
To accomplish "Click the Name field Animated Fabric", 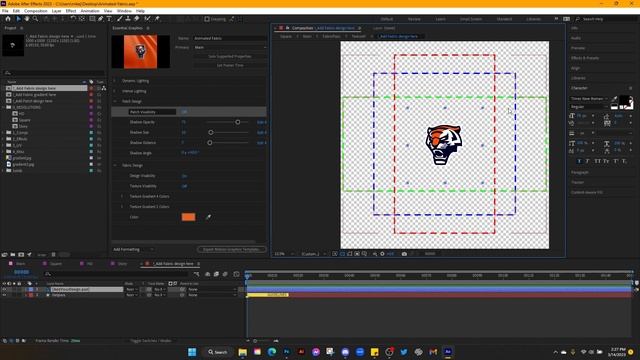I will 229,38.
